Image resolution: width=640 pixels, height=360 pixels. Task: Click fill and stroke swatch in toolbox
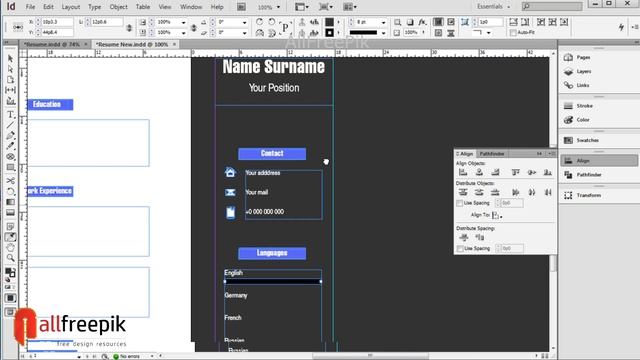click(x=10, y=272)
